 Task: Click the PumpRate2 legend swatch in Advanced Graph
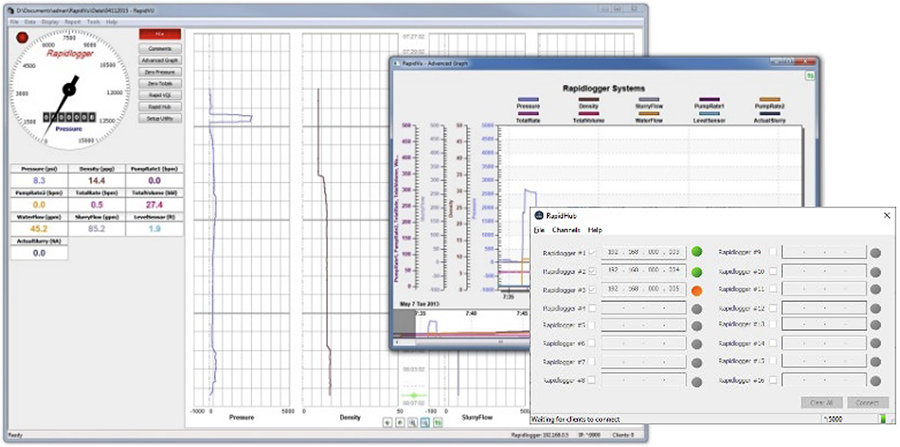click(x=769, y=99)
